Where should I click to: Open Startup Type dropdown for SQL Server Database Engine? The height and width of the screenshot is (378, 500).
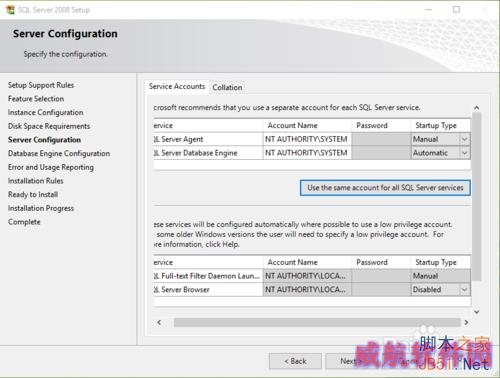tap(465, 153)
